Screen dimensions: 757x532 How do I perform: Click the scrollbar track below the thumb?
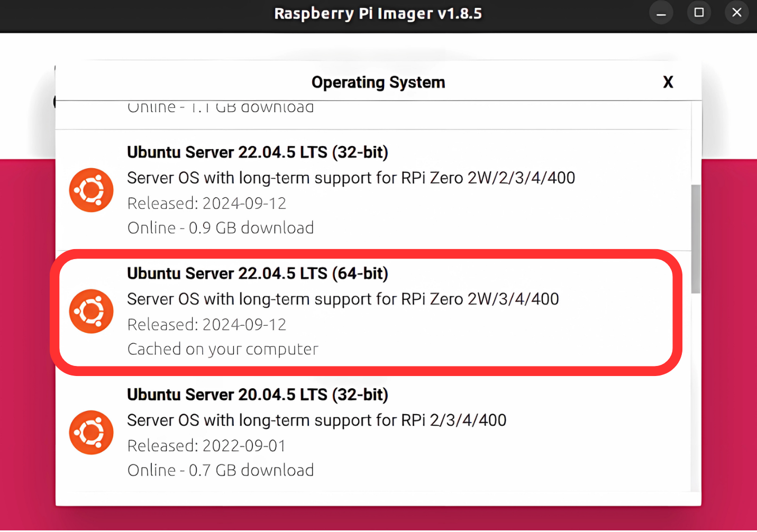696,392
